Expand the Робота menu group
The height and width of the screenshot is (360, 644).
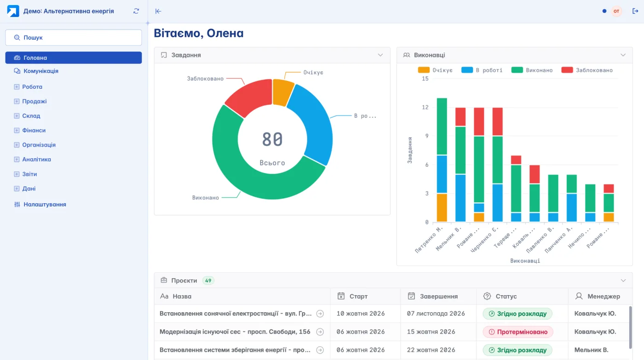tap(17, 87)
